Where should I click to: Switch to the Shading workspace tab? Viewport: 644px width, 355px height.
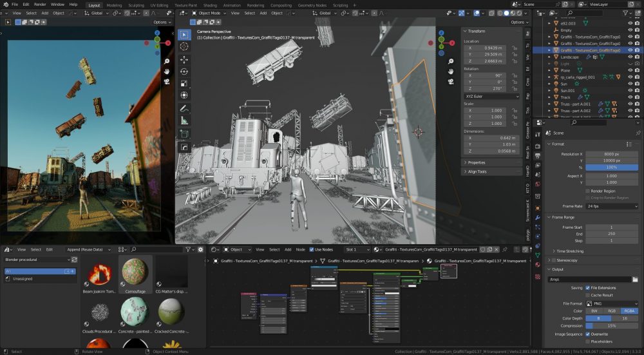click(x=210, y=5)
